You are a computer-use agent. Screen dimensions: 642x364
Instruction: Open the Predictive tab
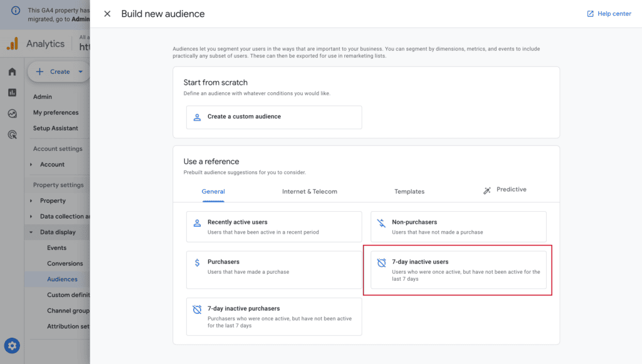[505, 190]
